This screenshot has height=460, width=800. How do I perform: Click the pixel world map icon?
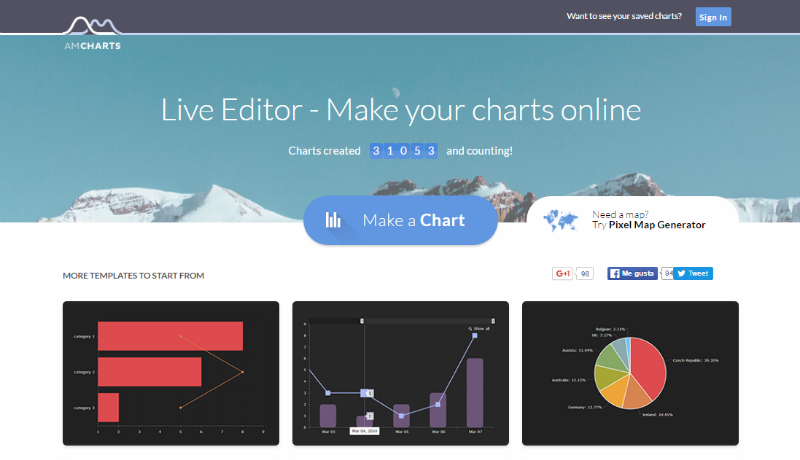[563, 220]
